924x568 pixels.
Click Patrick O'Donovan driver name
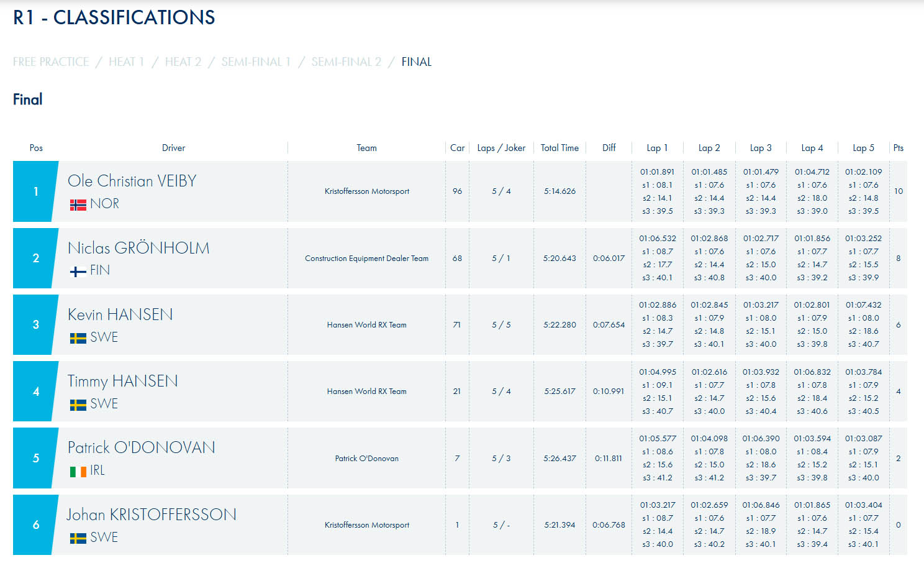point(142,447)
